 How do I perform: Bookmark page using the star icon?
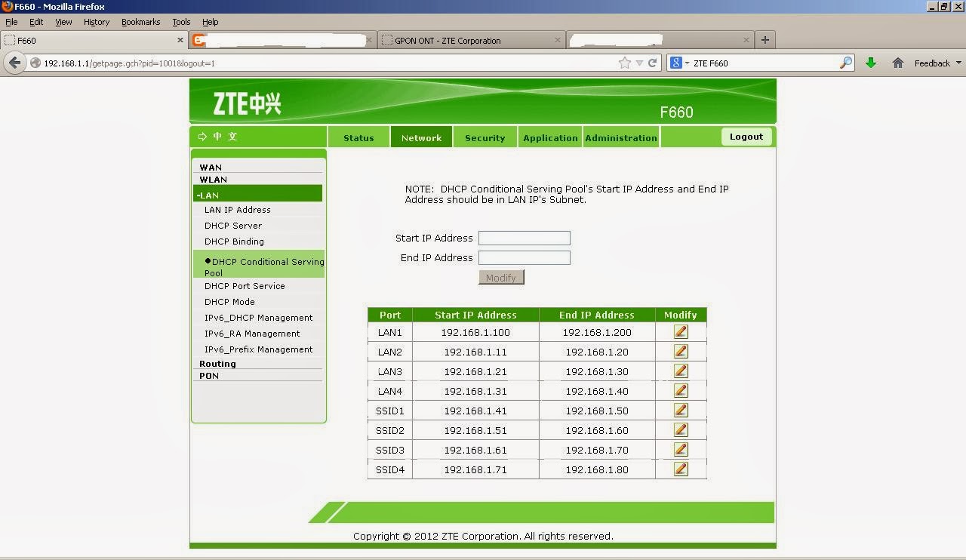[625, 63]
